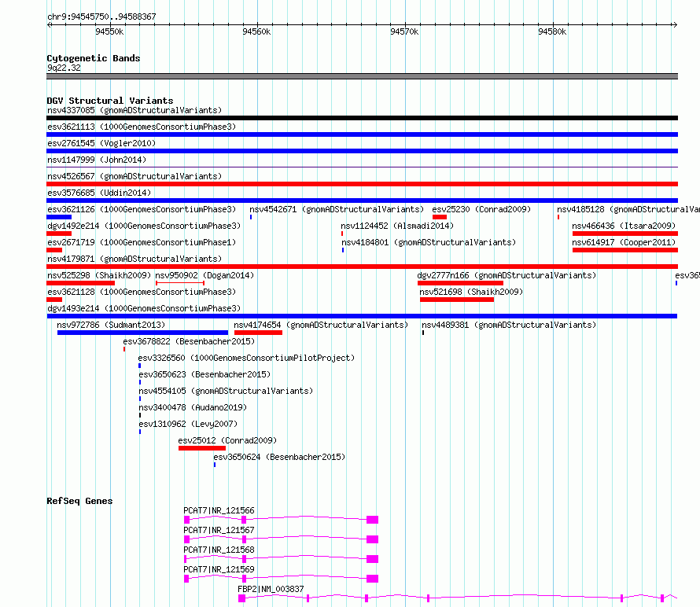Select the black nsv4337085 variant bar

tap(362, 118)
